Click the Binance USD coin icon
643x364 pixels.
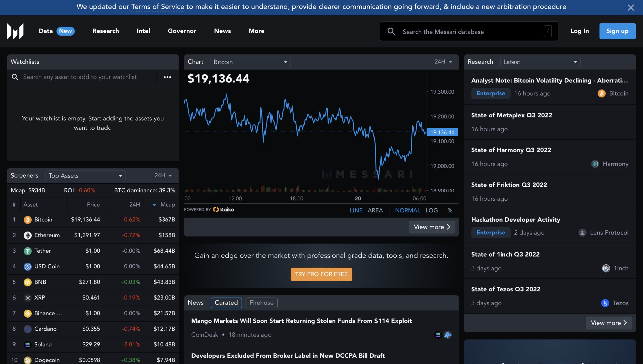[x=28, y=313]
